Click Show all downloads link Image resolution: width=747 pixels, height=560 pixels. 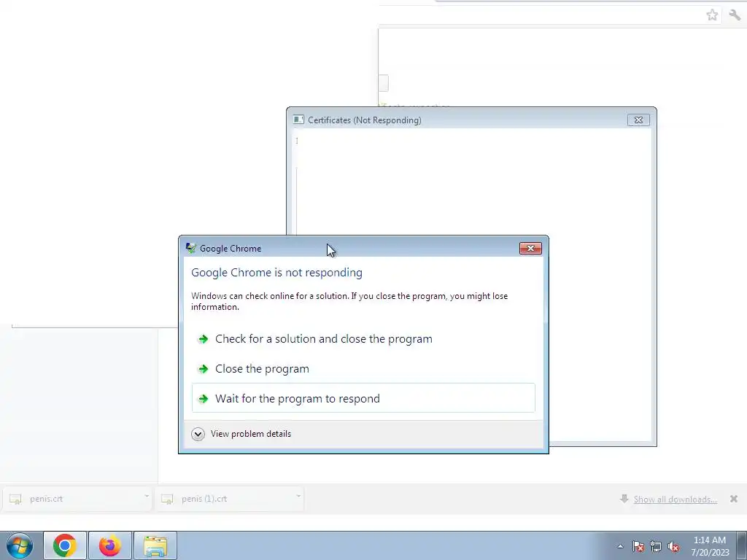click(675, 499)
